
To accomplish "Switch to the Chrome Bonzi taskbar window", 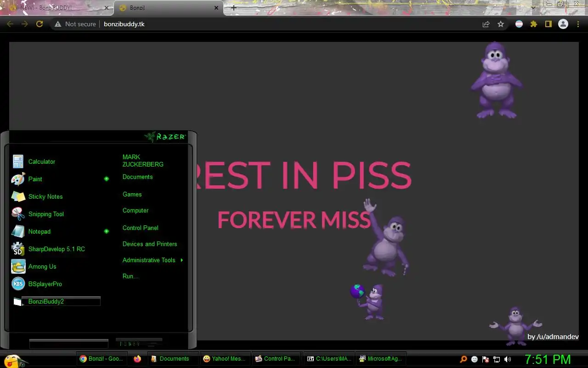I will click(102, 359).
